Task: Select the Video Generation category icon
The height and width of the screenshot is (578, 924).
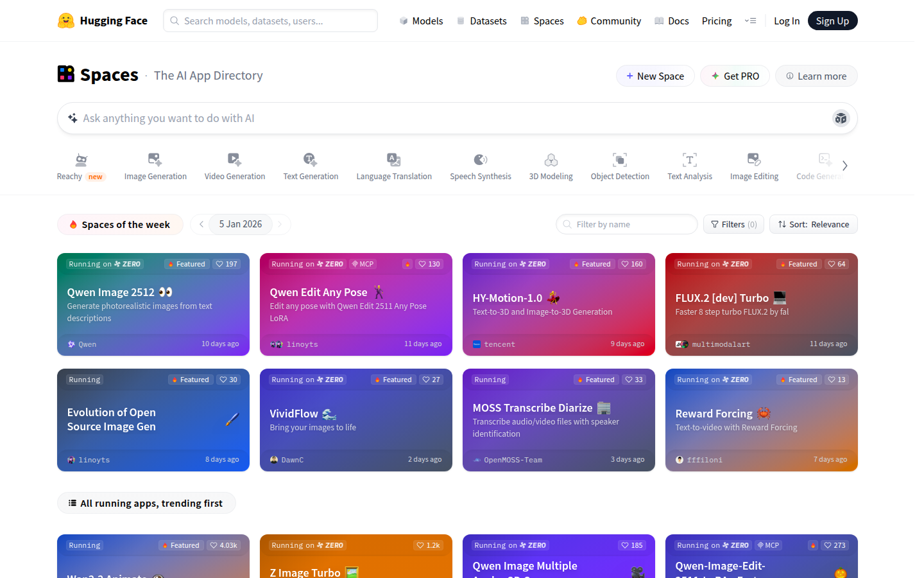Action: (x=234, y=159)
